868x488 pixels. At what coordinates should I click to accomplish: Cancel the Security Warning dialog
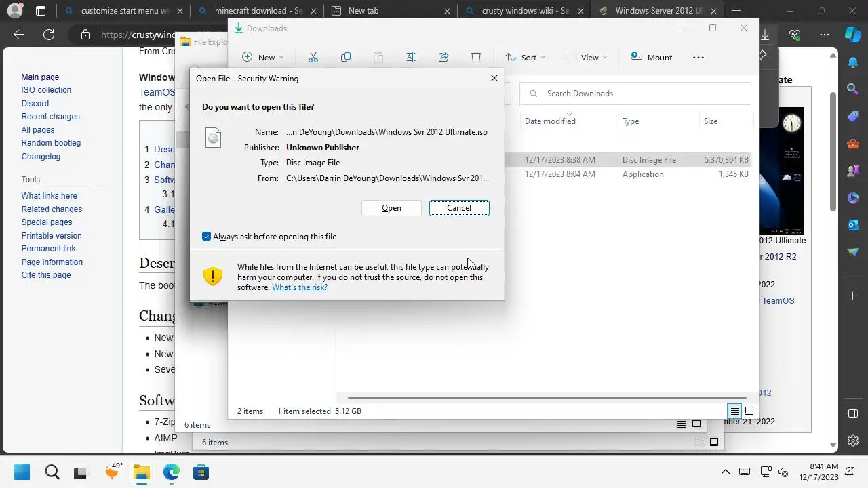coord(459,208)
